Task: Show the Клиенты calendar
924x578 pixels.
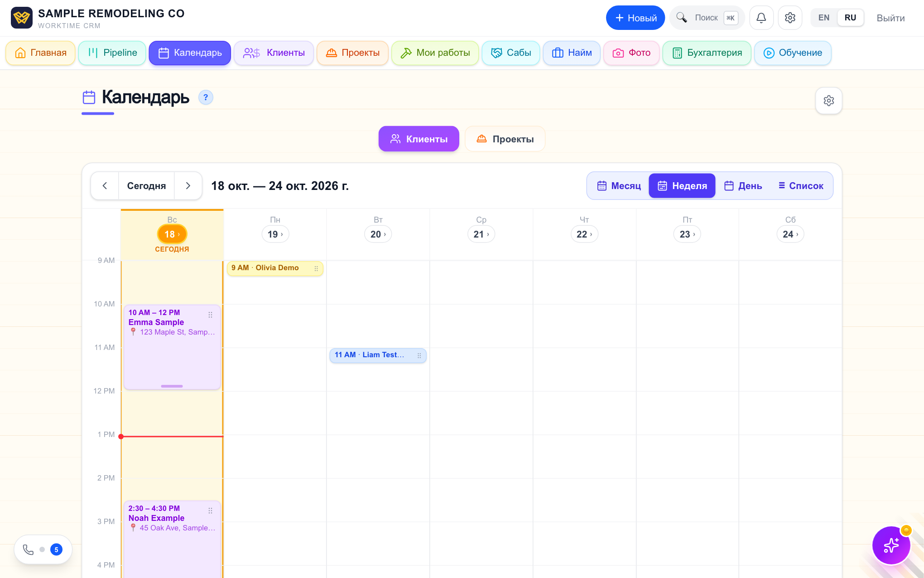Action: (x=419, y=139)
